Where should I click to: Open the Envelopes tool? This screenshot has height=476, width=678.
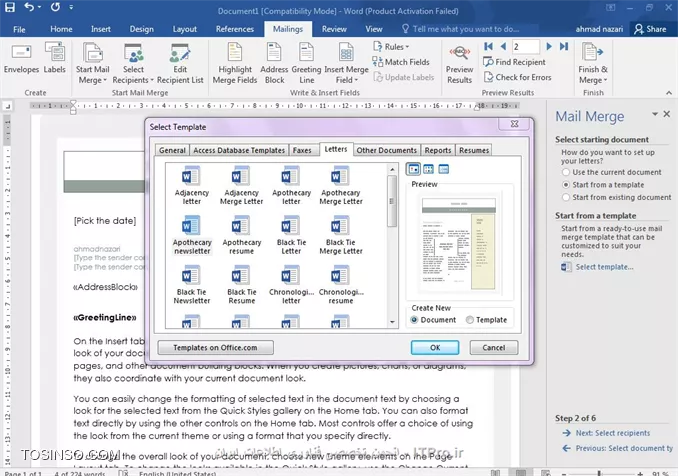pos(21,58)
